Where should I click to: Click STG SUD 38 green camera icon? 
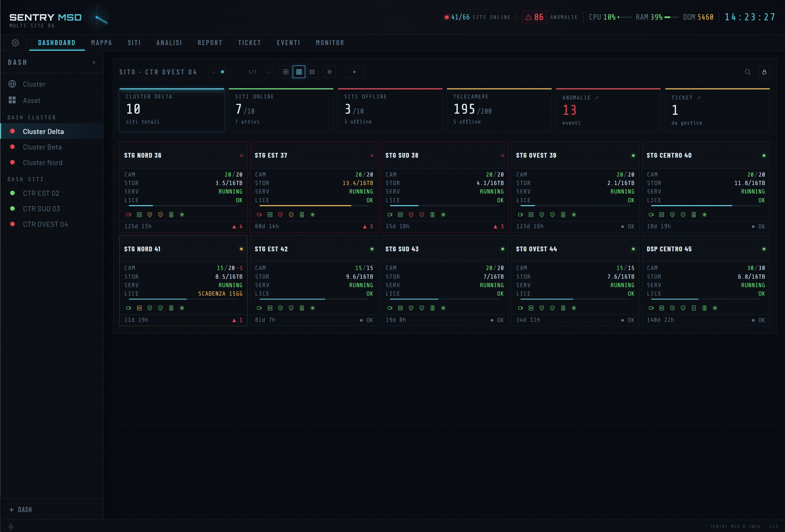coord(390,215)
